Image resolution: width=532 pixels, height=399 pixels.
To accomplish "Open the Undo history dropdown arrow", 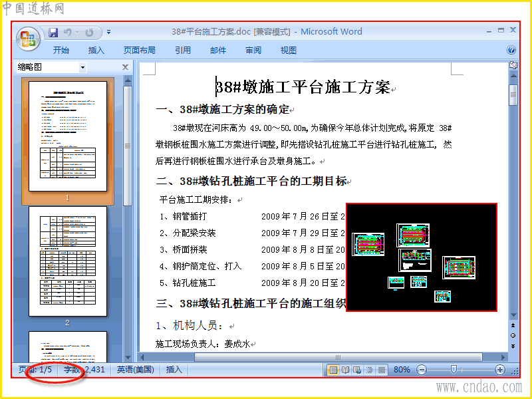I will (77, 33).
